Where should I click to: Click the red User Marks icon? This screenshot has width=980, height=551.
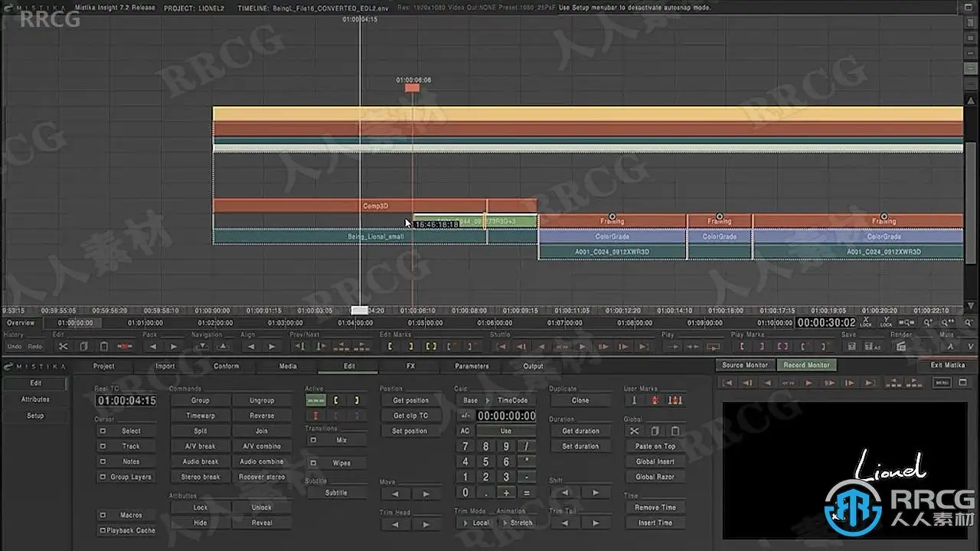(x=655, y=400)
